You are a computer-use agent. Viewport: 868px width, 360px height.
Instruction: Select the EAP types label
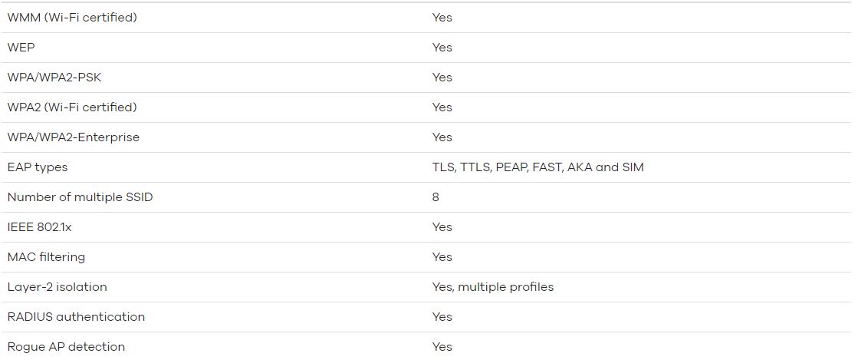tap(37, 167)
